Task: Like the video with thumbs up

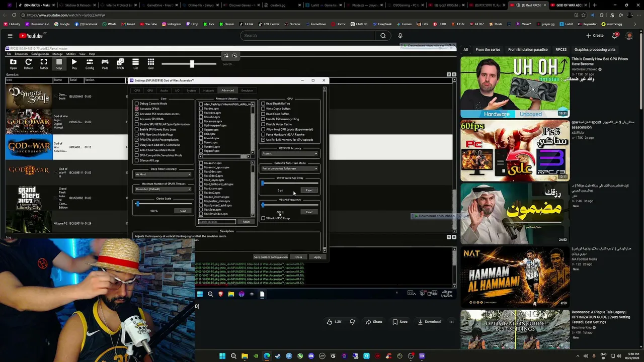Action: 334,322
